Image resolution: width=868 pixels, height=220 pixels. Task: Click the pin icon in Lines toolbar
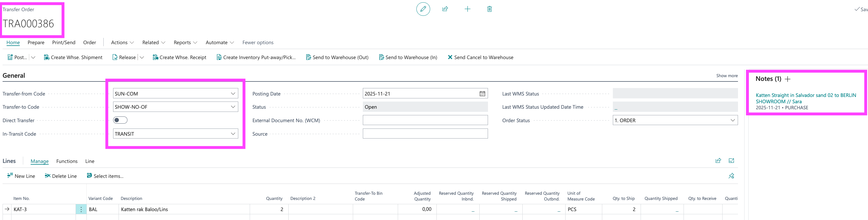(731, 176)
